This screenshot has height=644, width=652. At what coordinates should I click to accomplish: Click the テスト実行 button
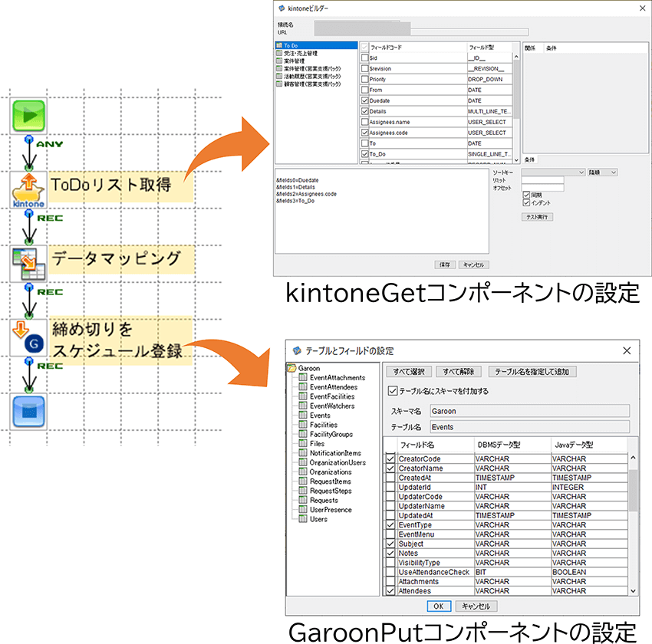coord(537,217)
